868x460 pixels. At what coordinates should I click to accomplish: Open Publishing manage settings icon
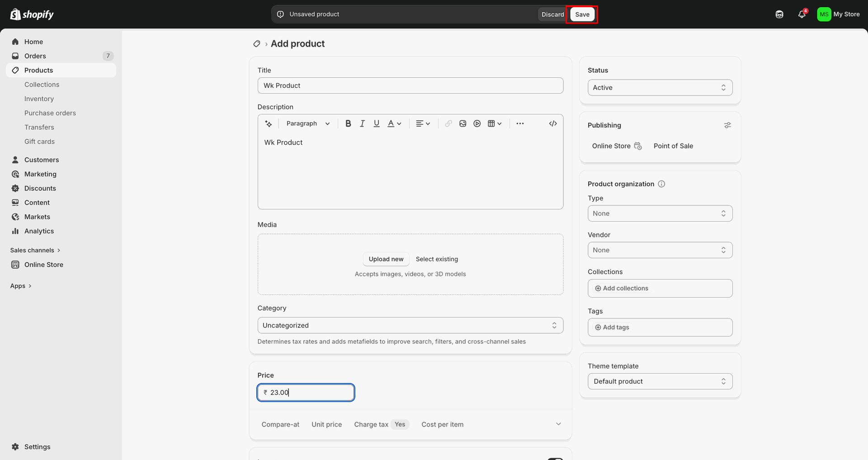(x=727, y=125)
